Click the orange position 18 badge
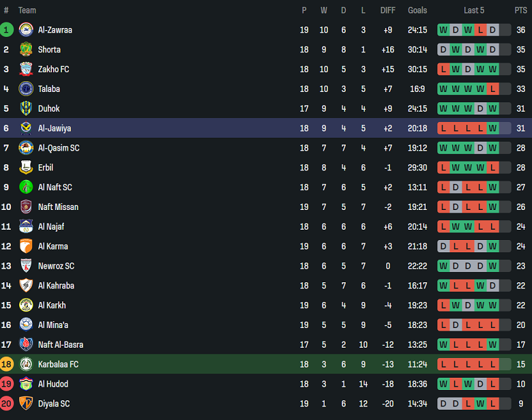532x420 pixels. pyautogui.click(x=6, y=364)
